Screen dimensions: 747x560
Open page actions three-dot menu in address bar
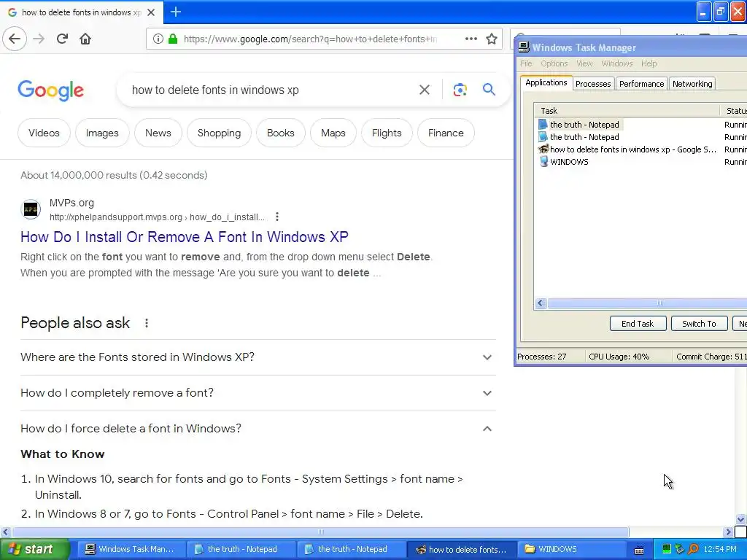pos(471,39)
